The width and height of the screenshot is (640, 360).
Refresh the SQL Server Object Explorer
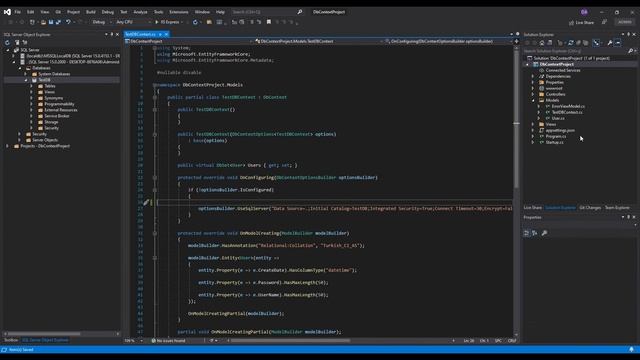7,42
